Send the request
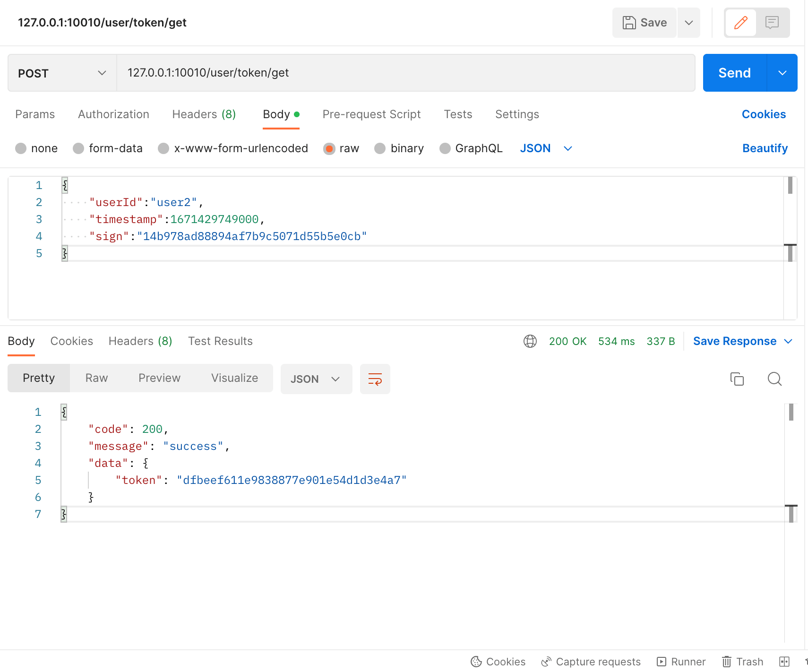Image resolution: width=808 pixels, height=672 pixels. (x=734, y=73)
